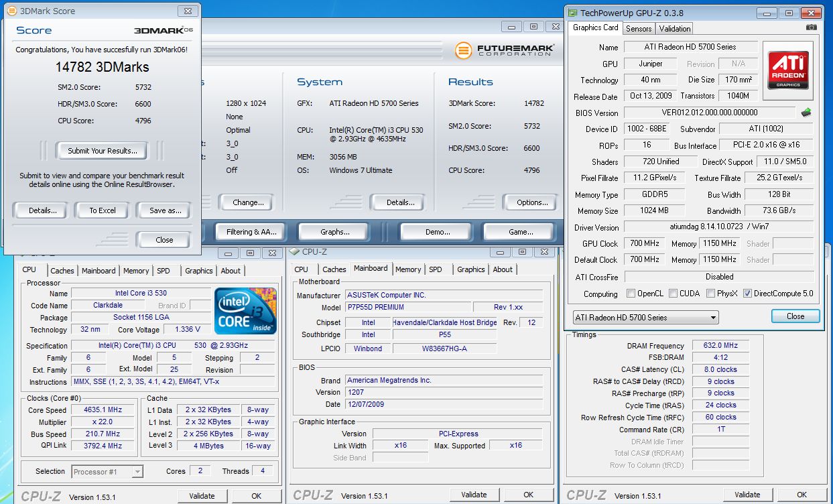
Task: Open Caches tab in left CPU-Z window
Action: pos(62,271)
